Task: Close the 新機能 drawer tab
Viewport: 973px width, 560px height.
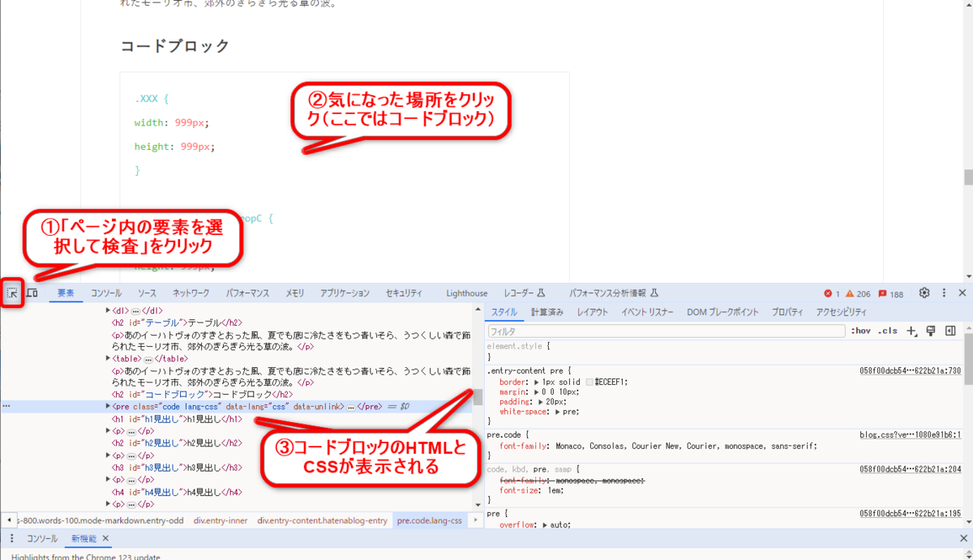Action: click(x=105, y=538)
